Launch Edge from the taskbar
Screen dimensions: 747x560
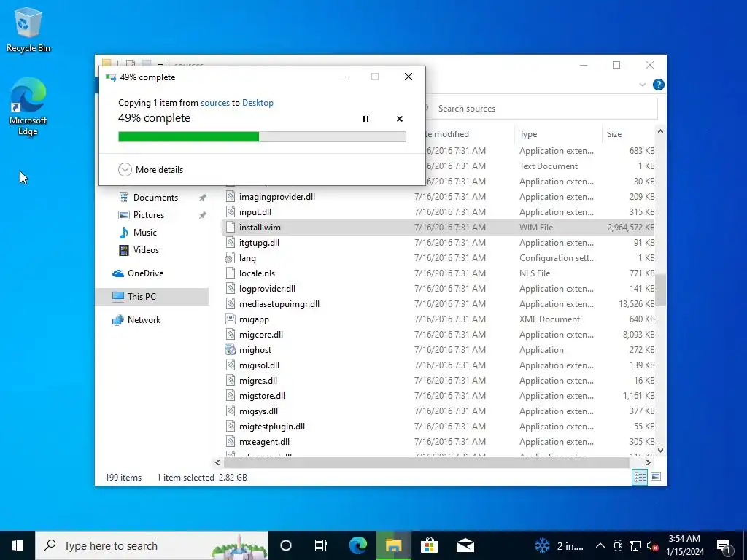point(358,545)
